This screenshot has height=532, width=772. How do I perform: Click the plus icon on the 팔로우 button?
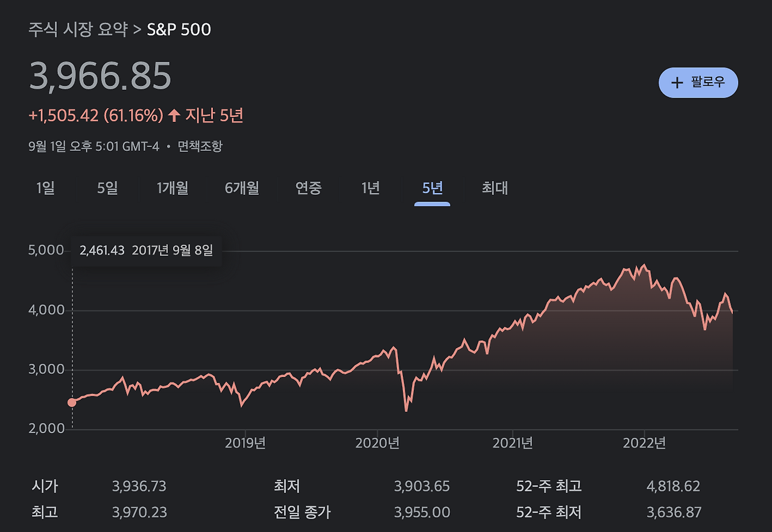[677, 83]
